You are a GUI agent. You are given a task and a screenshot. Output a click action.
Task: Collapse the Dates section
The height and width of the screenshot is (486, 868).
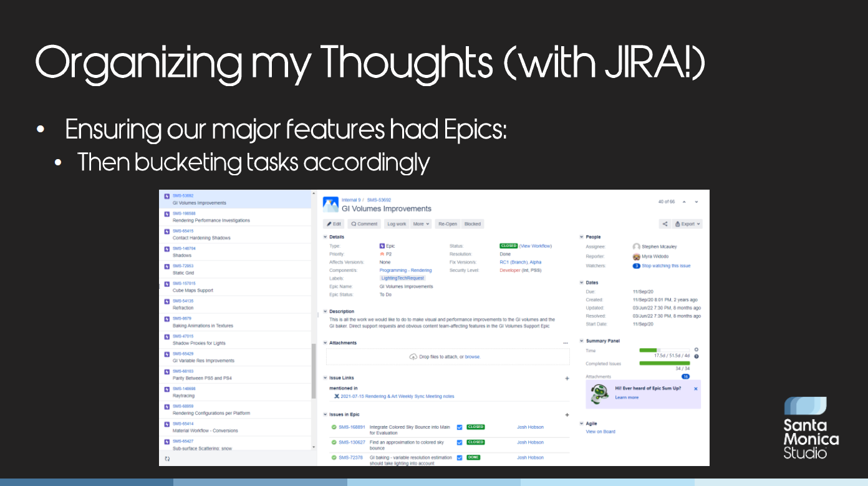(582, 283)
